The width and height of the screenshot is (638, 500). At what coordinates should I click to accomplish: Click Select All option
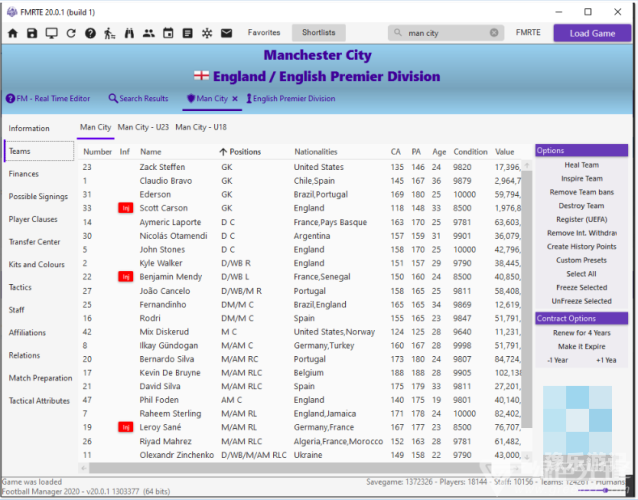(581, 274)
